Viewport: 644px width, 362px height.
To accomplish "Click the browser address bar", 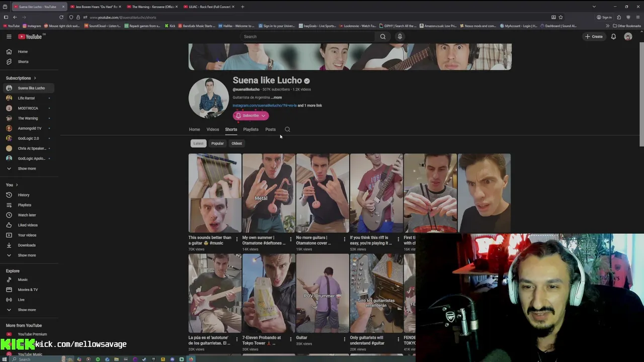I will tap(317, 17).
